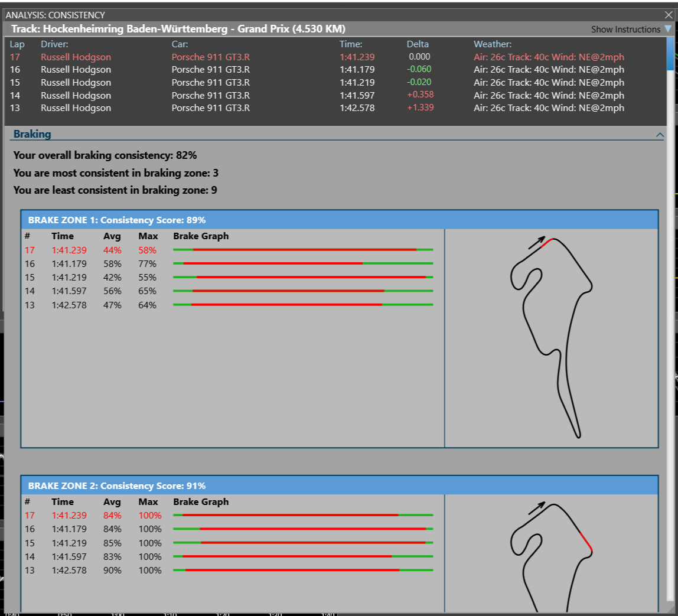Open the Brake Zone 1 track map
678x616 pixels.
(x=551, y=338)
